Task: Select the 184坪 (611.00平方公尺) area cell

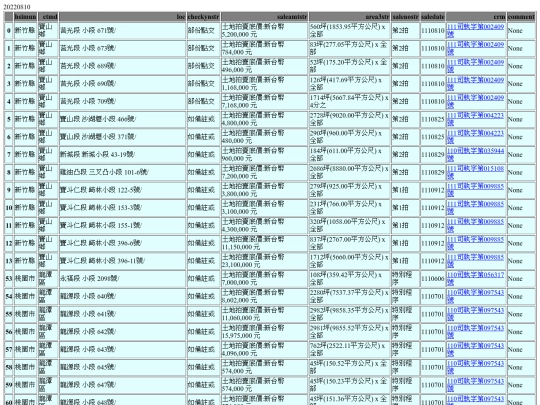Action: (x=349, y=155)
